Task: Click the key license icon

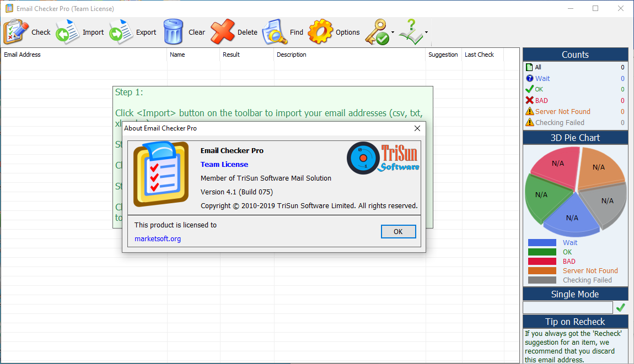Action: (377, 32)
